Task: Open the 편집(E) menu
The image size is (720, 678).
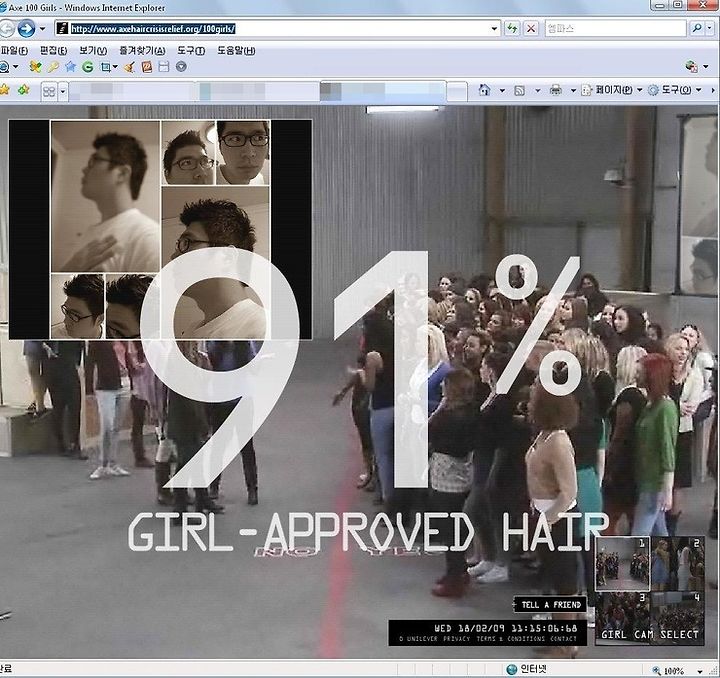Action: [53, 50]
